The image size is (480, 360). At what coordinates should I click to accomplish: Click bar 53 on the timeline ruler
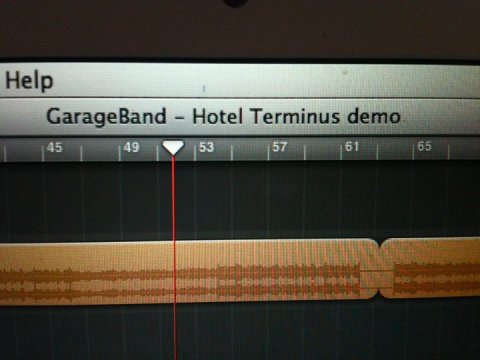click(206, 147)
